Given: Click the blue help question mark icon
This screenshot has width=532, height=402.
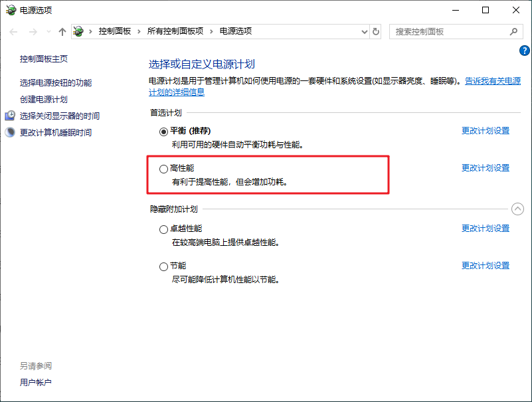Looking at the screenshot, I should [524, 50].
